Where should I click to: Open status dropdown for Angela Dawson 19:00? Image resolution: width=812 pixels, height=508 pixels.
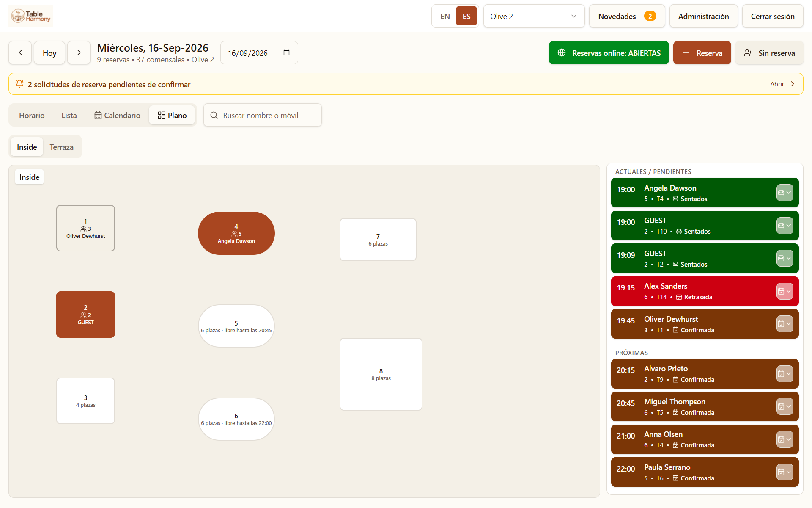[x=785, y=193]
